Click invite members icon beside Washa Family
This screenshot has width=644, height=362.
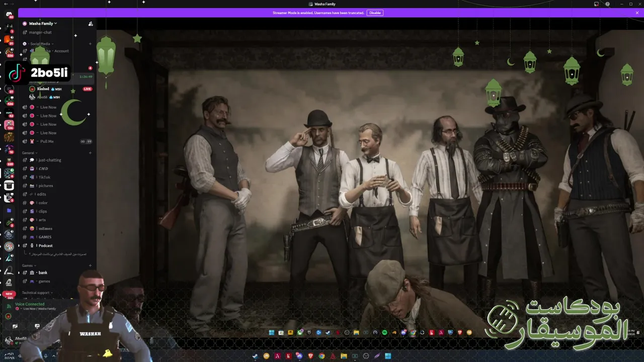(91, 24)
